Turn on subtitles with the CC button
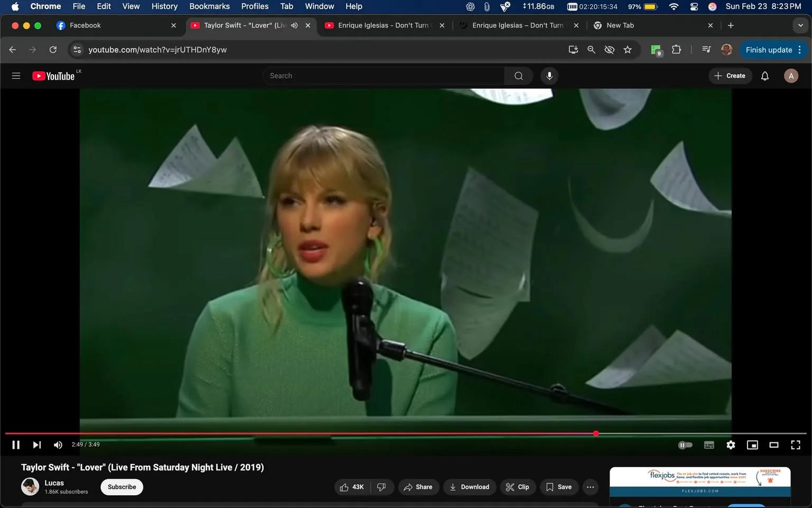 pyautogui.click(x=709, y=444)
